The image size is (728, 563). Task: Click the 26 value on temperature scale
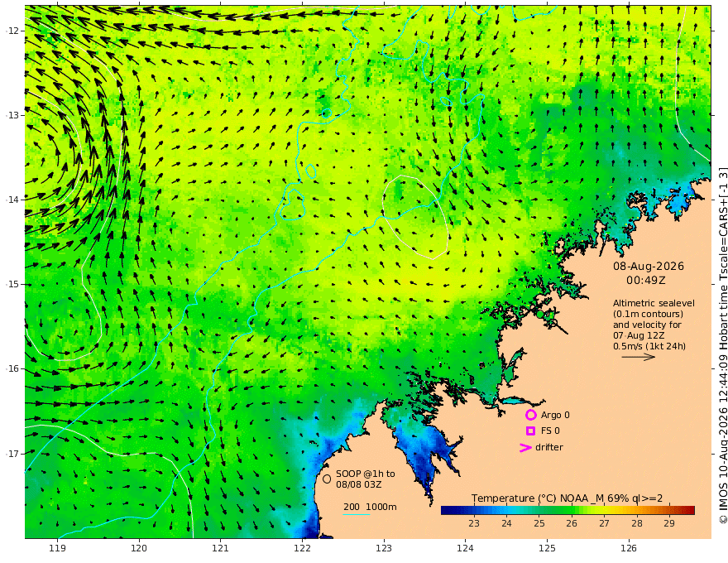pos(572,523)
